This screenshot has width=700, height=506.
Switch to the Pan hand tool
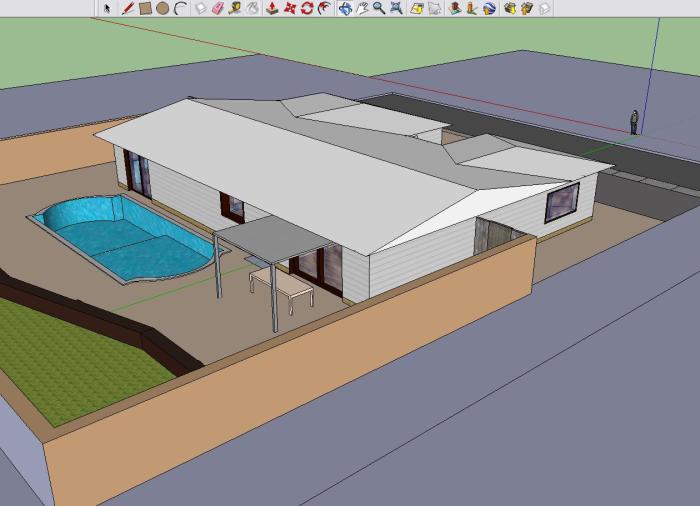pyautogui.click(x=362, y=8)
